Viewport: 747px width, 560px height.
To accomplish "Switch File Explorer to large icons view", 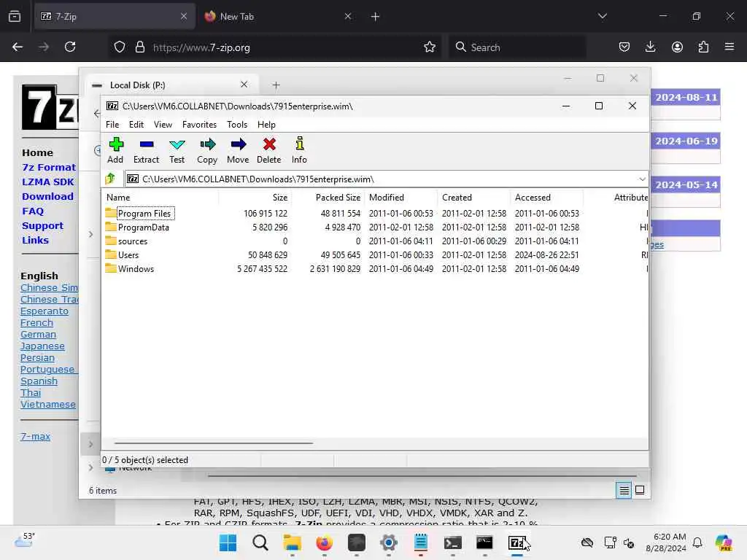I will (640, 490).
